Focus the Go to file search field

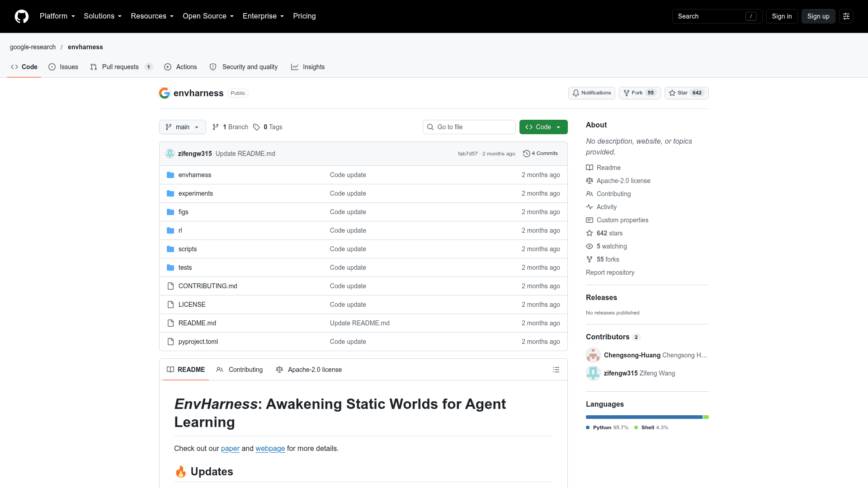click(x=469, y=127)
